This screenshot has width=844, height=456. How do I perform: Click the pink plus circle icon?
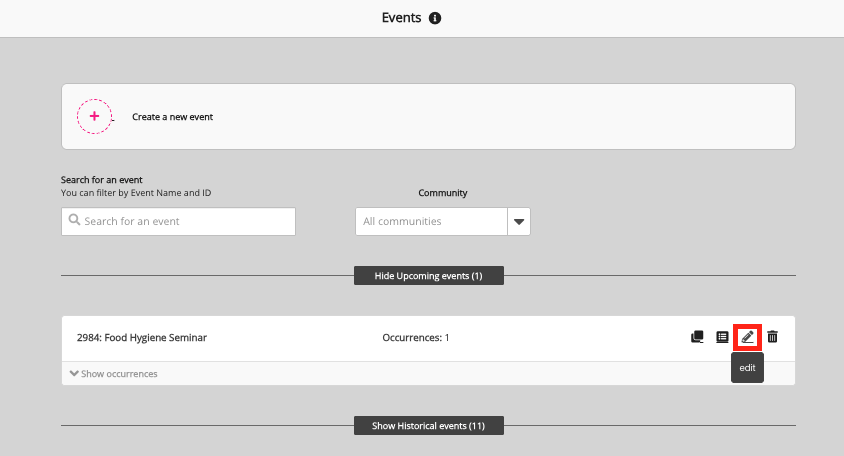pos(94,116)
